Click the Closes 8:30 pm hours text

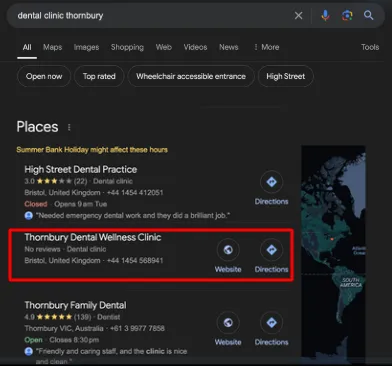tap(74, 340)
